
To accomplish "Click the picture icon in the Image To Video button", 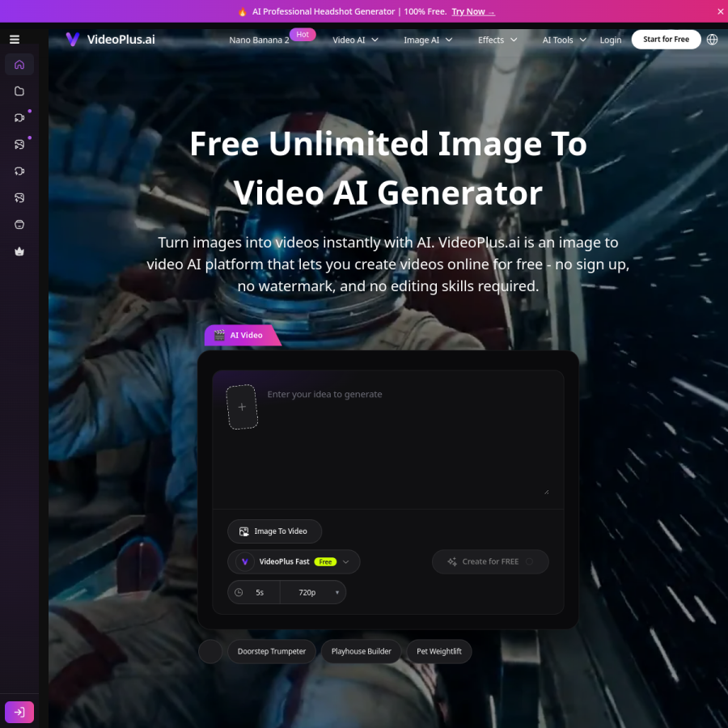I will pos(243,531).
